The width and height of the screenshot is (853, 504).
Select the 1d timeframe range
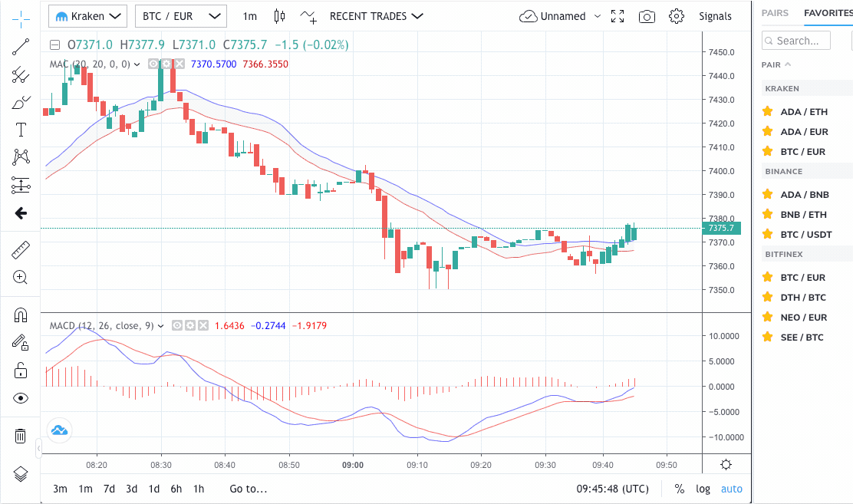click(x=154, y=489)
